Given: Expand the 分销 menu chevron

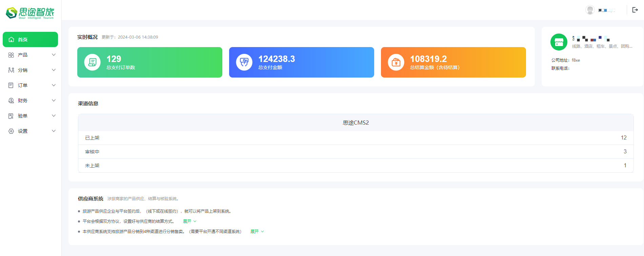Looking at the screenshot, I should tap(54, 70).
